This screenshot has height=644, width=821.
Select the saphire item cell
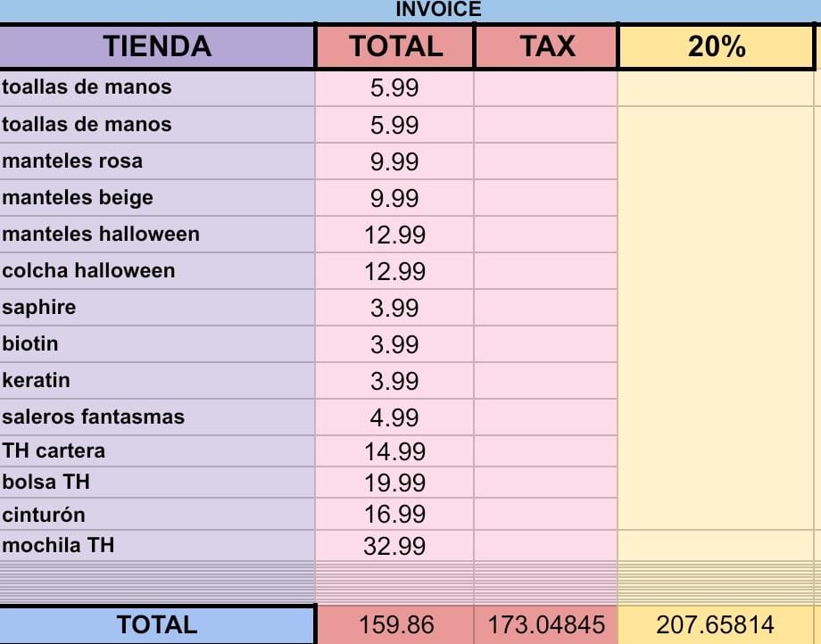(x=157, y=308)
